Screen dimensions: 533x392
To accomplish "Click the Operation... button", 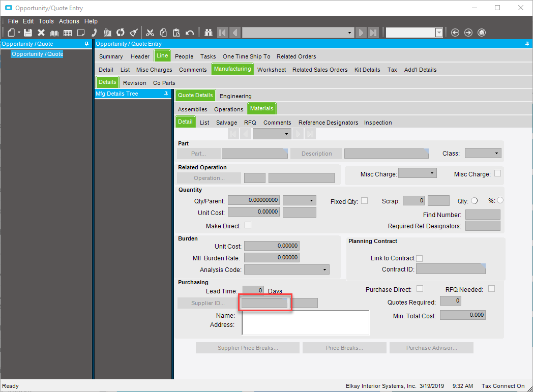I will pyautogui.click(x=209, y=178).
